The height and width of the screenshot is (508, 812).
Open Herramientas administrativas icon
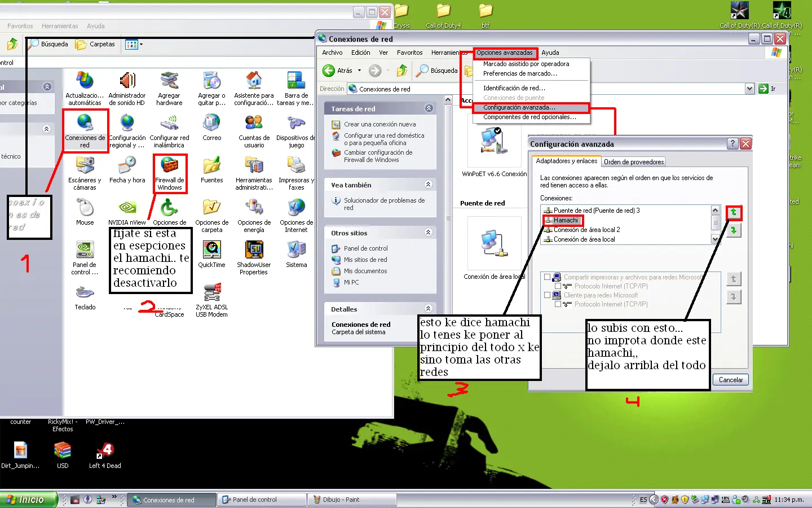(x=254, y=173)
